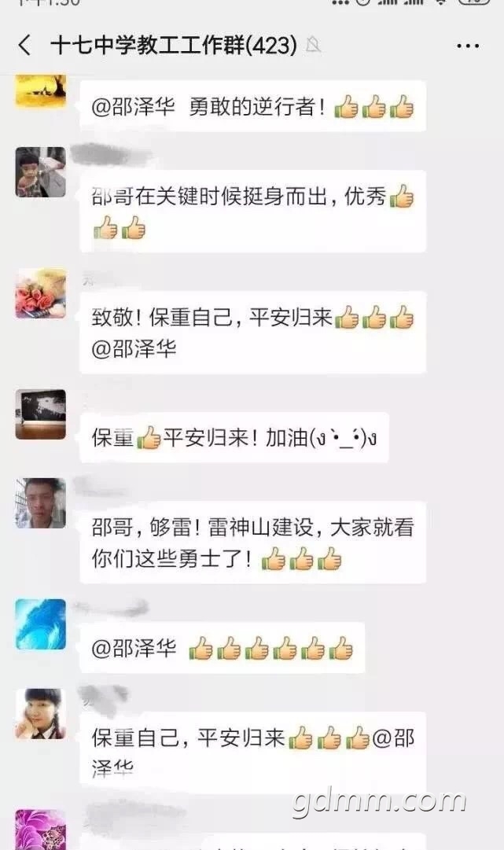The image size is (504, 850).
Task: Open the yellow sunset avatar profile
Action: click(x=41, y=90)
